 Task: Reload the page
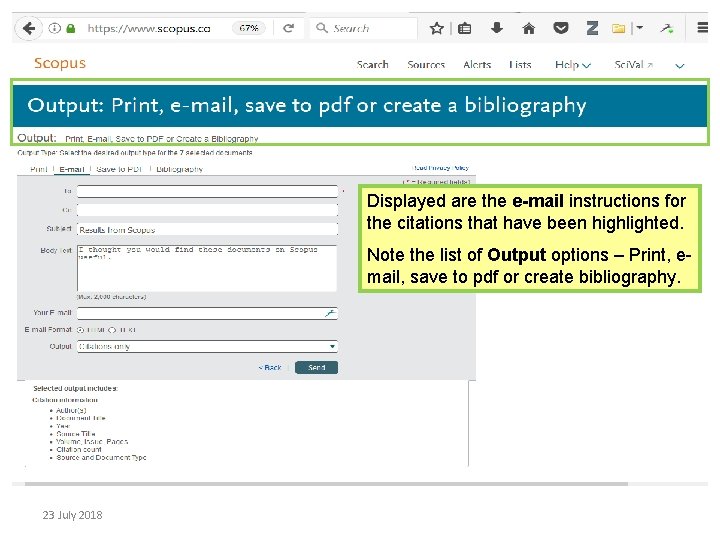(x=288, y=28)
